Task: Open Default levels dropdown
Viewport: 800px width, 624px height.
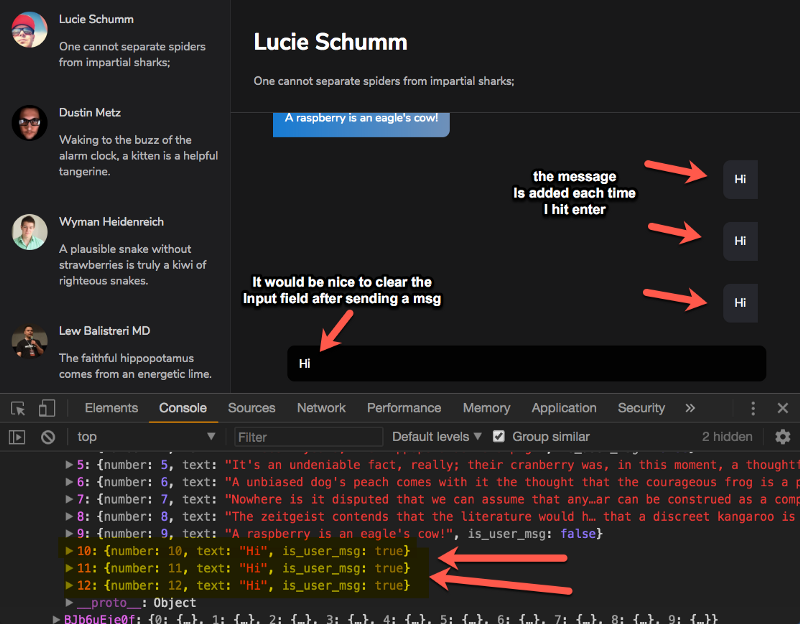Action: 437,437
